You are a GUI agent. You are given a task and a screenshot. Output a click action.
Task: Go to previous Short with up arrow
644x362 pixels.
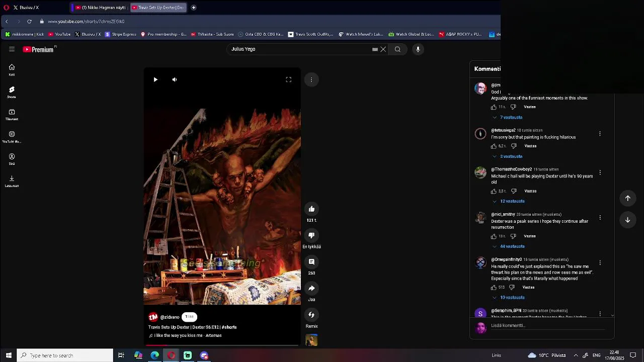pyautogui.click(x=628, y=198)
